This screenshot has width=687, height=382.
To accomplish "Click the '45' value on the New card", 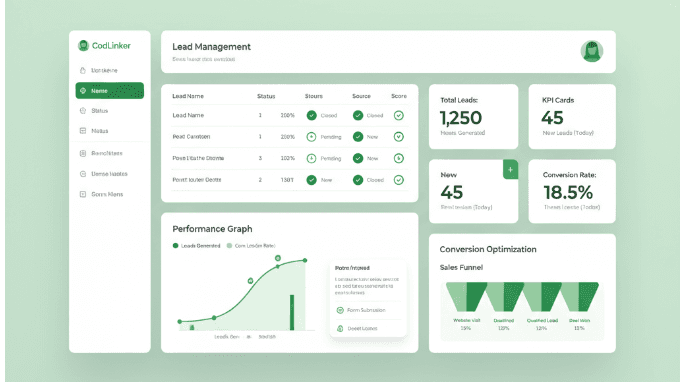I will (x=452, y=192).
